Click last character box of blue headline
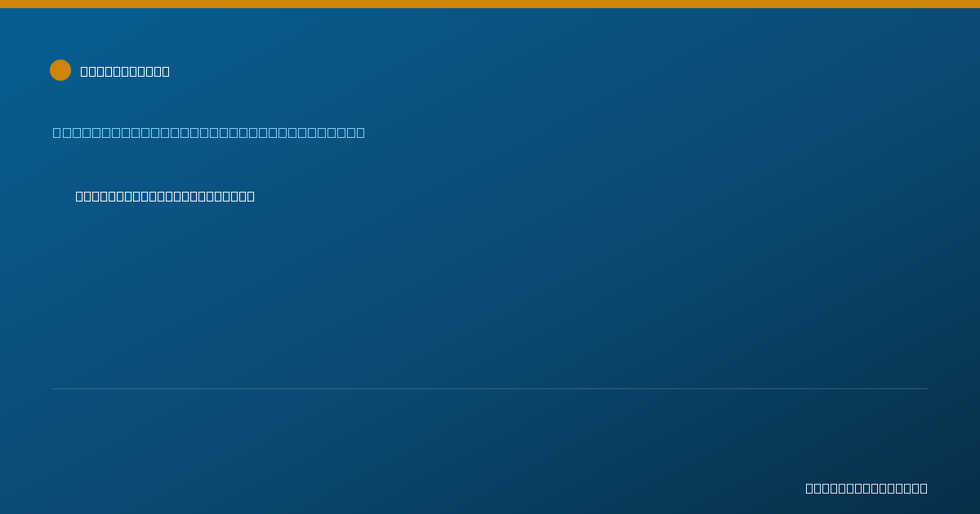 [x=360, y=132]
